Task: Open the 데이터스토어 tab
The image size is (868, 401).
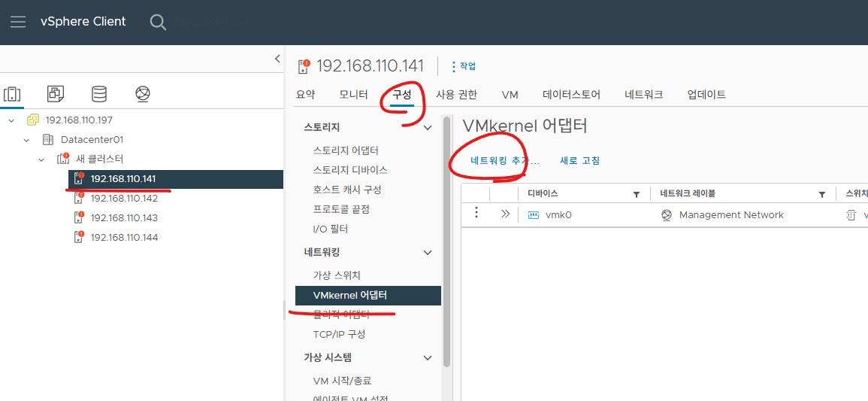Action: tap(571, 95)
